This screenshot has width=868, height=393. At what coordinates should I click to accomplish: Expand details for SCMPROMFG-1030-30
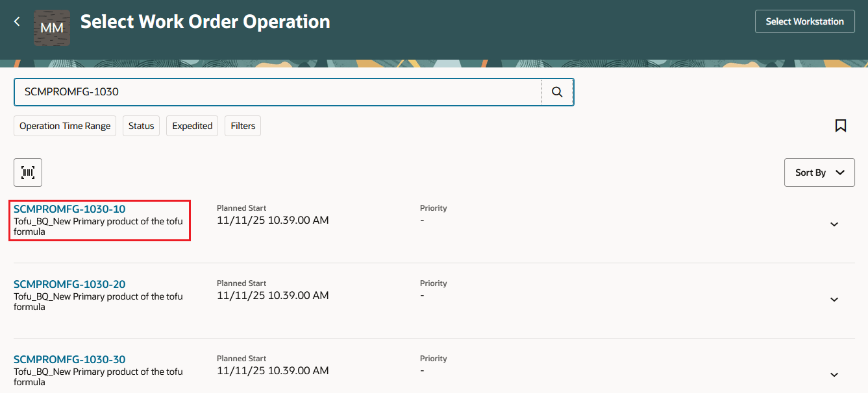click(834, 374)
